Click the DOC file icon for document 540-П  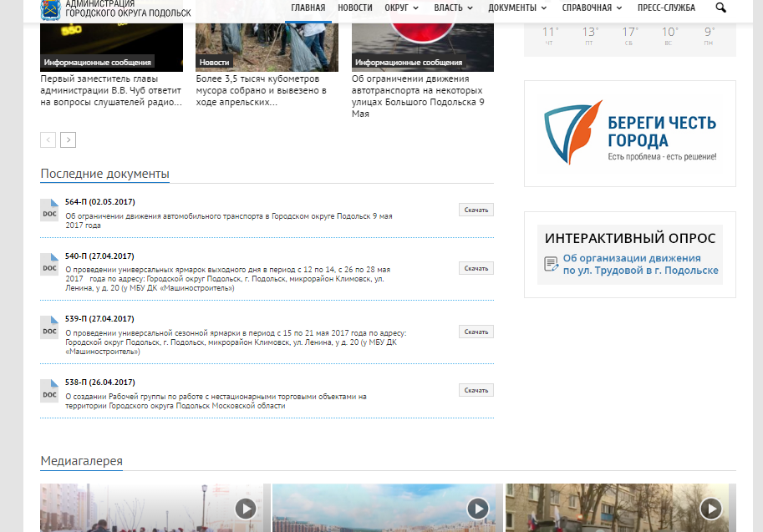coord(49,263)
